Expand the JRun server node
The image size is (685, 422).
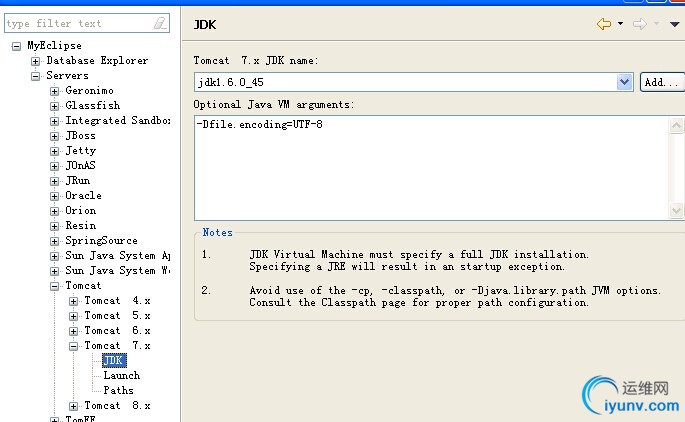[54, 181]
